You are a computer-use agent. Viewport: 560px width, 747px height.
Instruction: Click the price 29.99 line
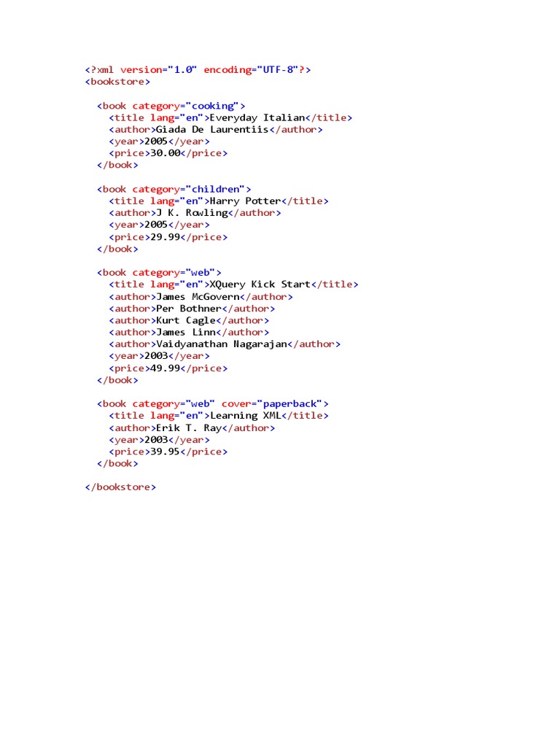point(168,237)
